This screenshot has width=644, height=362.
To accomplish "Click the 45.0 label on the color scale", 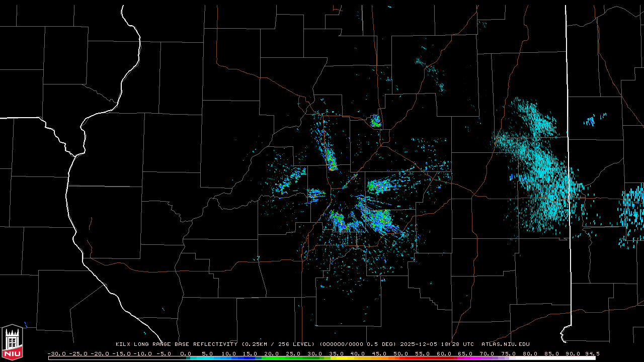I will (379, 353).
